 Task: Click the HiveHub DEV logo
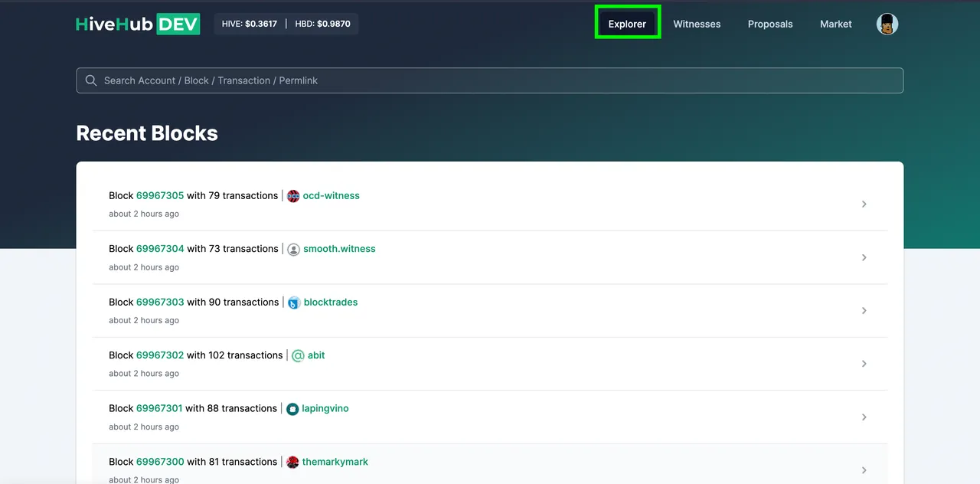(x=138, y=24)
